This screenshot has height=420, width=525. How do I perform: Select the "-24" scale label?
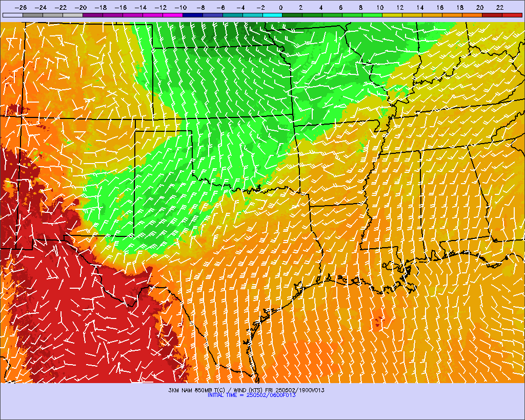pos(41,8)
